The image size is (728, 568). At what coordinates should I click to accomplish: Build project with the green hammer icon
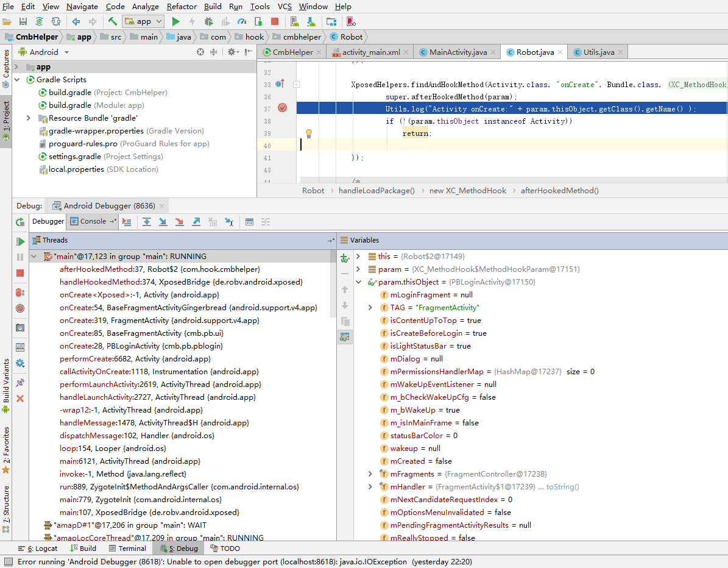(x=112, y=21)
